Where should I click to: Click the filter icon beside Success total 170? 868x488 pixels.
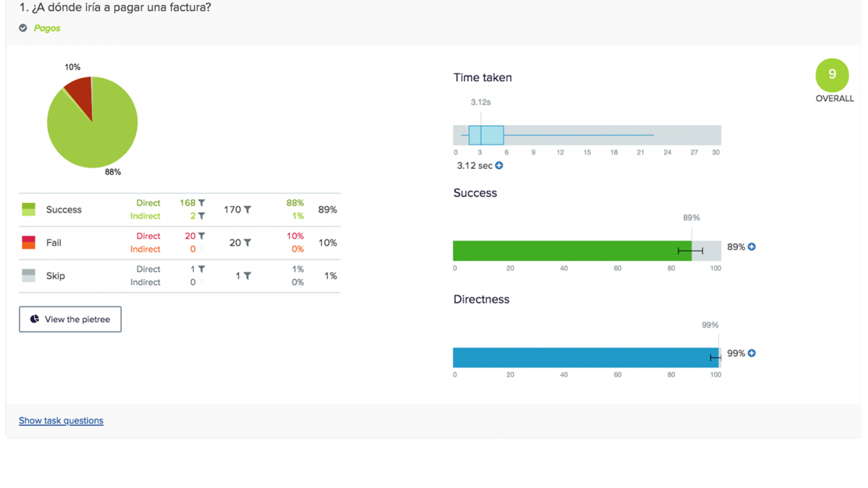(247, 210)
